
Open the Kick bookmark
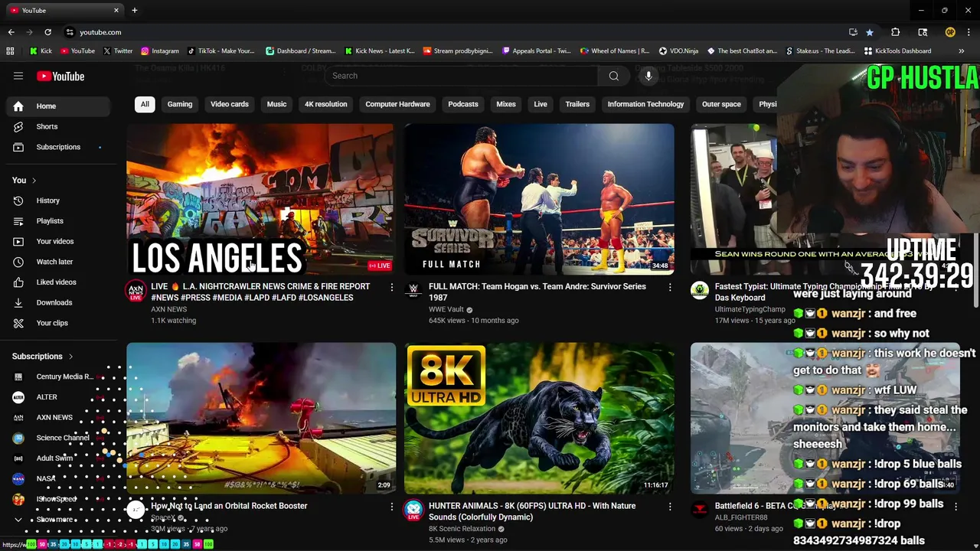tap(41, 51)
